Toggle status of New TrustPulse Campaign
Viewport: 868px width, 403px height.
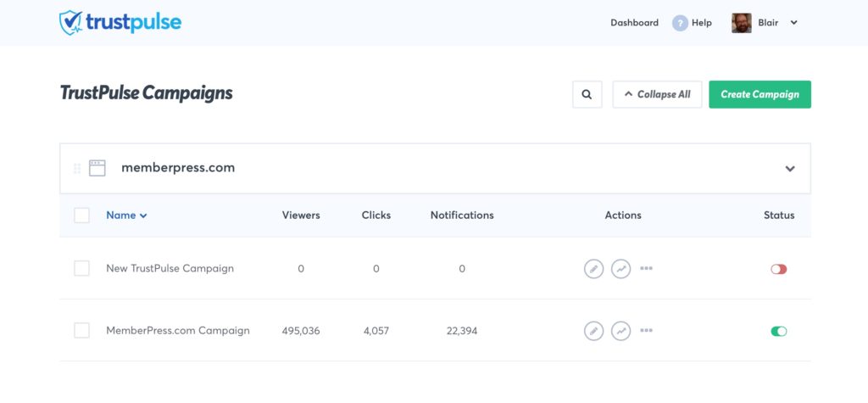point(779,269)
